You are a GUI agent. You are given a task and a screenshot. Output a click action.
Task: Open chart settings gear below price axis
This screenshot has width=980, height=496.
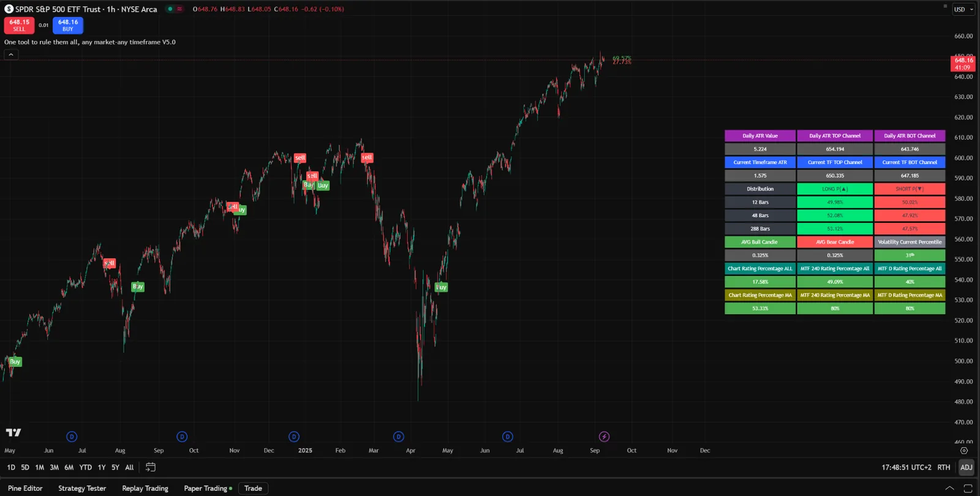pyautogui.click(x=964, y=451)
